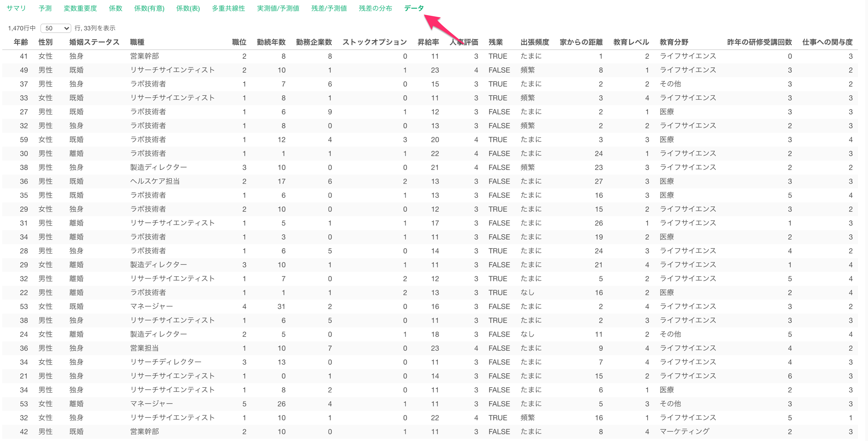Click age 22 cell
Image resolution: width=868 pixels, height=441 pixels.
click(x=24, y=292)
